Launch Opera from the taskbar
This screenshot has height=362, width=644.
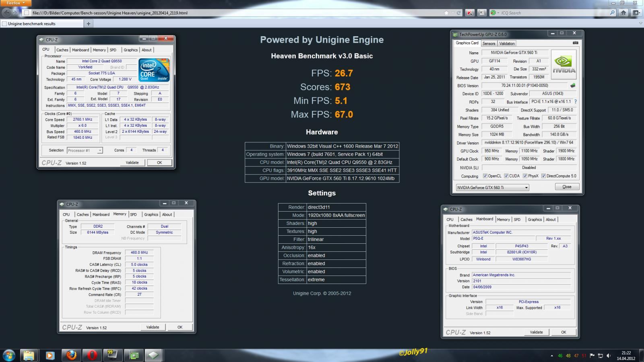pyautogui.click(x=92, y=355)
